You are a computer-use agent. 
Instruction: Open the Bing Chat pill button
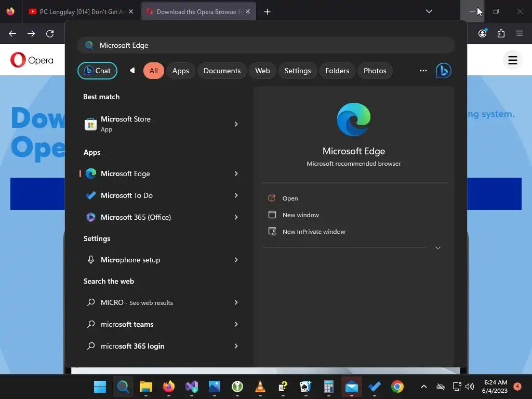pos(97,71)
